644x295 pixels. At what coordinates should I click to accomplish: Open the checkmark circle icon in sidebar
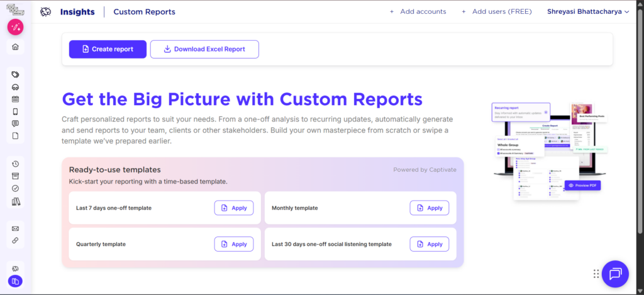click(x=15, y=189)
